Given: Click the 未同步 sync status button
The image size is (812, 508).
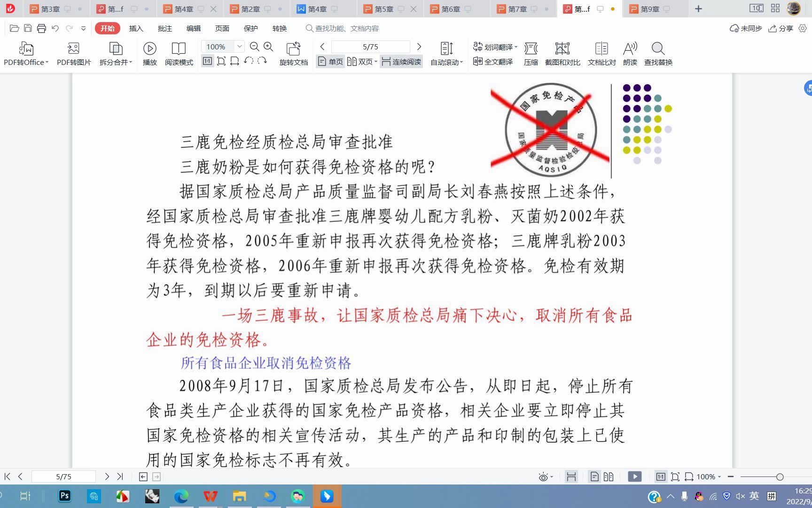Looking at the screenshot, I should tap(745, 28).
